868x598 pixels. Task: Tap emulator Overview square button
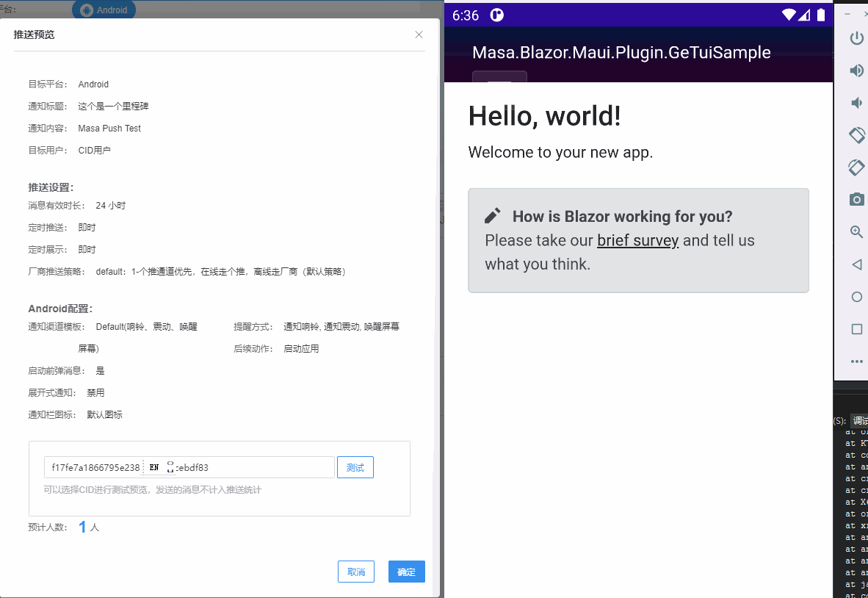point(856,329)
